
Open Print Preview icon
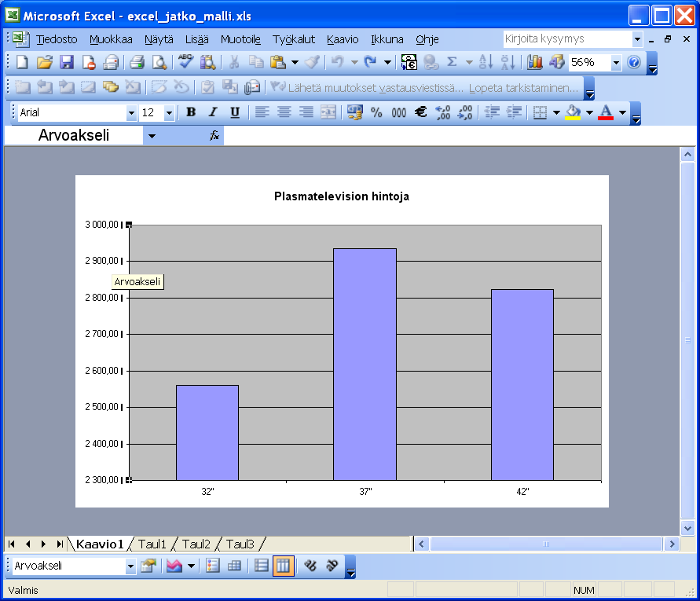pos(159,62)
